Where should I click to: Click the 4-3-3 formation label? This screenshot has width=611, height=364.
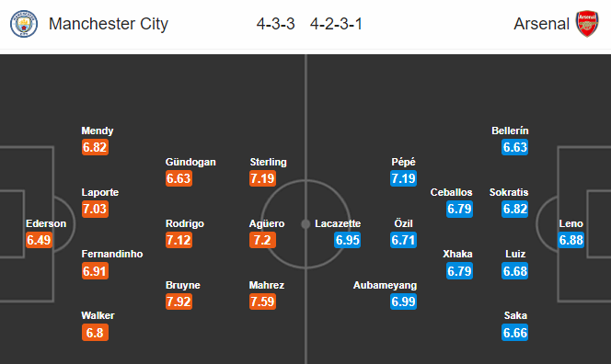tap(275, 24)
